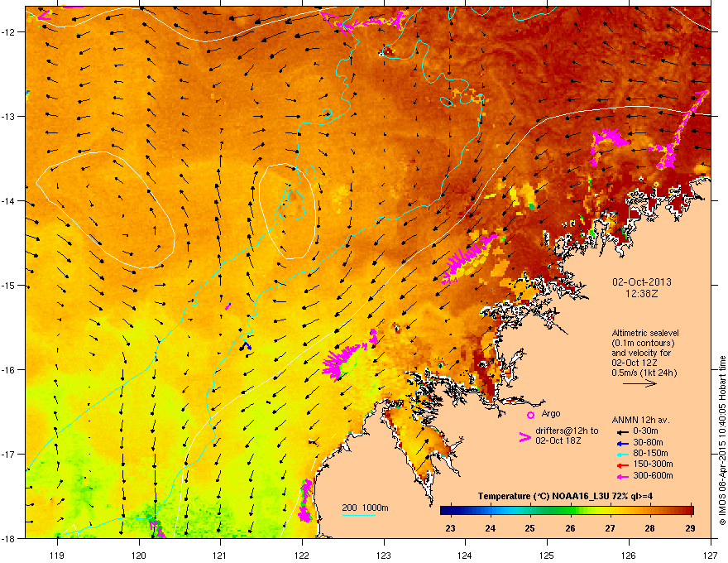
Task: Click the cyan 200 1000m isobath legend line
Action: click(x=358, y=515)
